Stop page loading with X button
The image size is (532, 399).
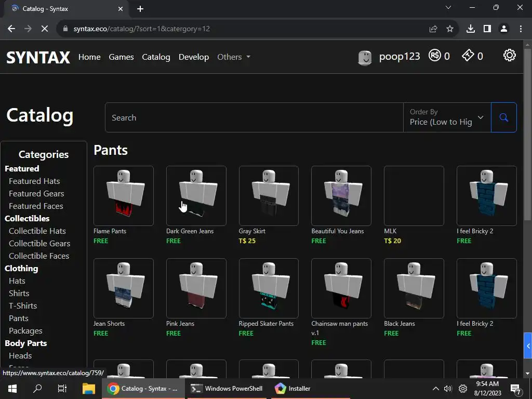(45, 29)
